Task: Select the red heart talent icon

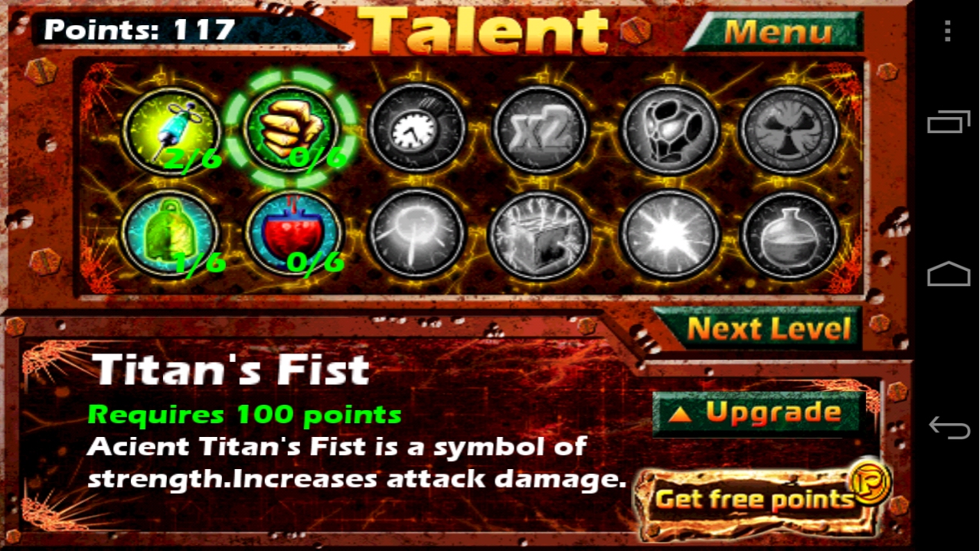Action: pos(294,233)
